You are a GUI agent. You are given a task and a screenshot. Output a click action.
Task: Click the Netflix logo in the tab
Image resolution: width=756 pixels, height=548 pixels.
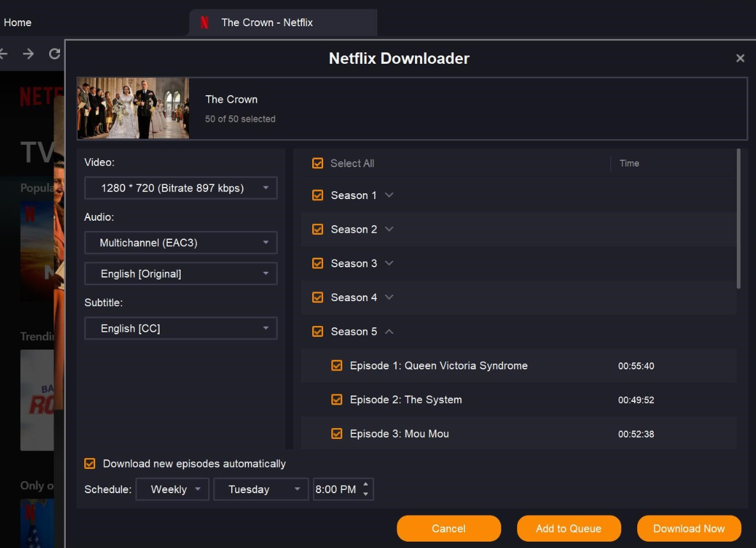tap(204, 22)
